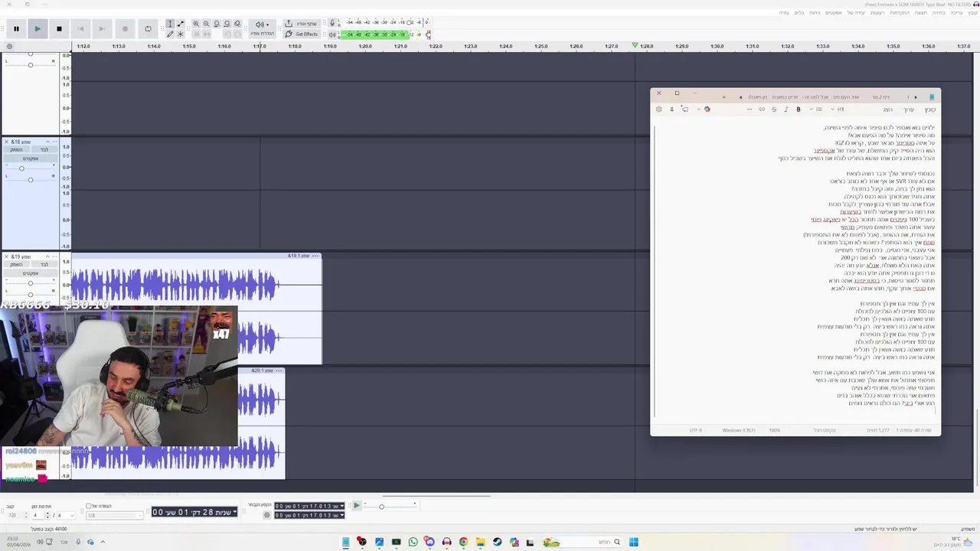The height and width of the screenshot is (551, 980).
Task: Open effects for track שמע 19
Action: (x=31, y=273)
